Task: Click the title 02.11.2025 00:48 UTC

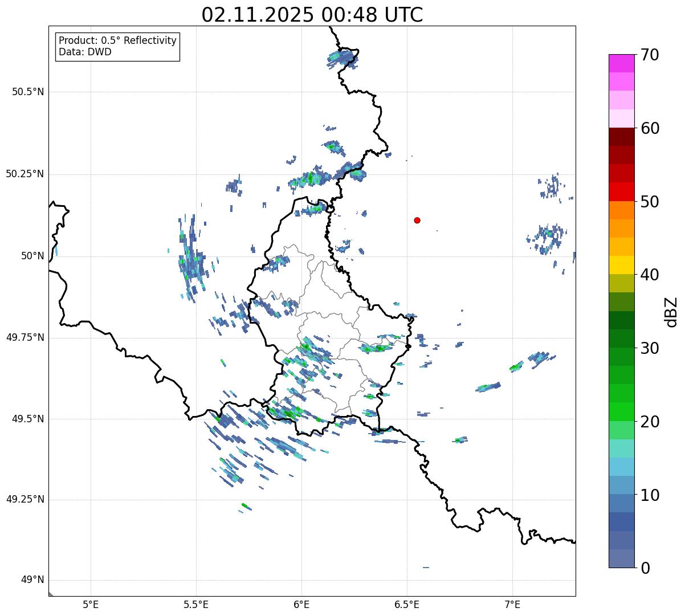Action: [x=312, y=15]
